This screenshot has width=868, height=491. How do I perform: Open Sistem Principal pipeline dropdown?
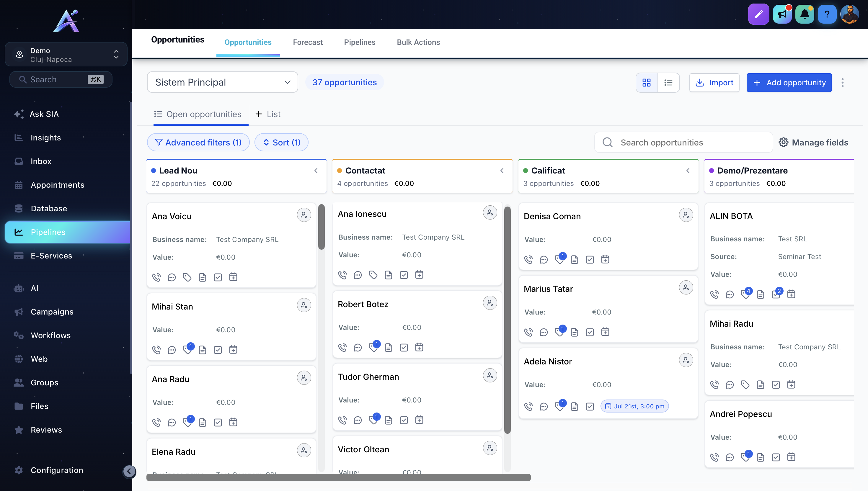(222, 82)
